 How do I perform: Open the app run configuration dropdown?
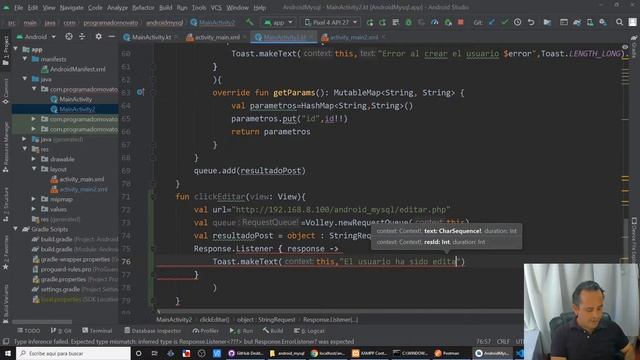pos(278,22)
